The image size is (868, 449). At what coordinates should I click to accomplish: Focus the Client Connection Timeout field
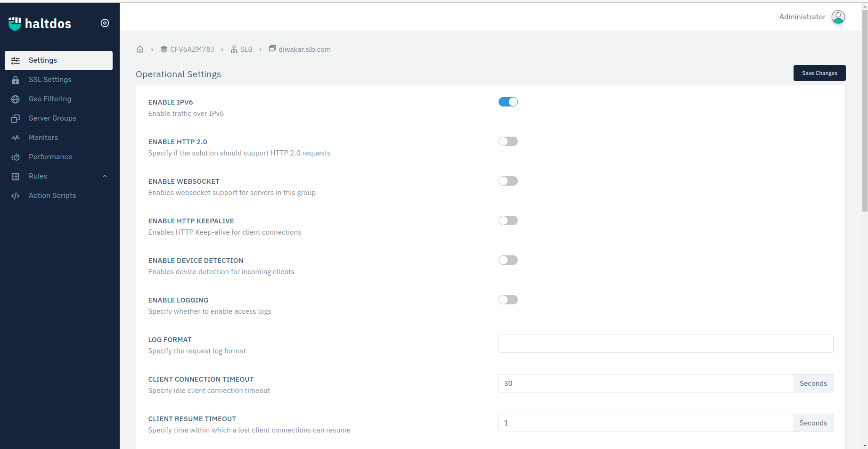646,384
